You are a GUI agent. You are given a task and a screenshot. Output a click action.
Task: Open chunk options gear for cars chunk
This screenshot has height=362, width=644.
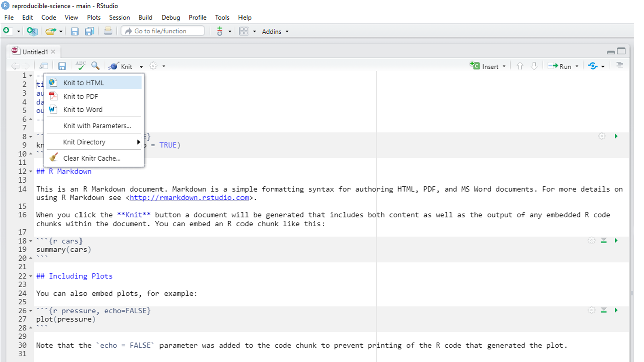tap(591, 241)
